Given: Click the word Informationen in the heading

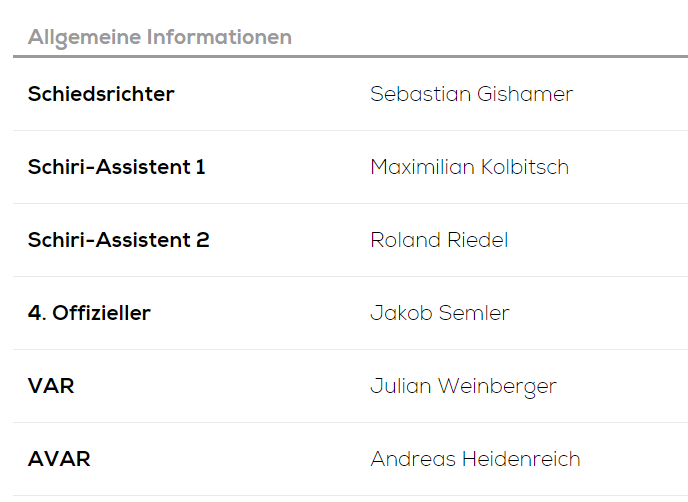Looking at the screenshot, I should tap(219, 38).
